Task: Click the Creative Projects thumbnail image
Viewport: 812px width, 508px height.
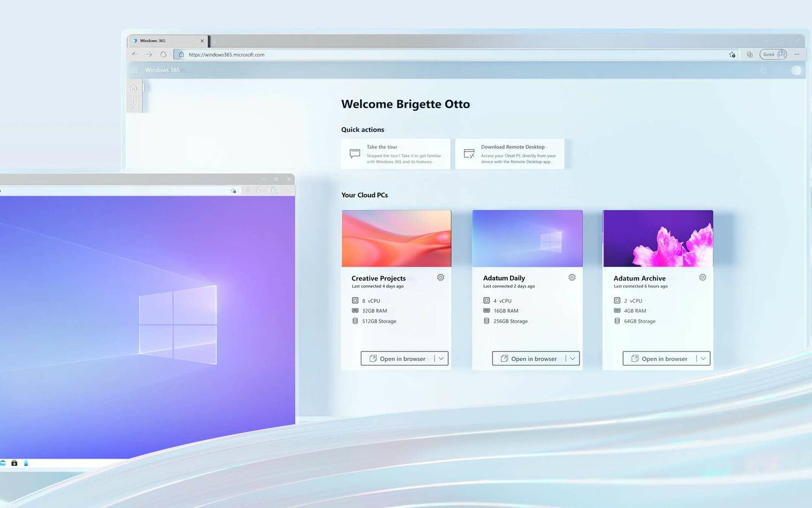Action: point(396,238)
